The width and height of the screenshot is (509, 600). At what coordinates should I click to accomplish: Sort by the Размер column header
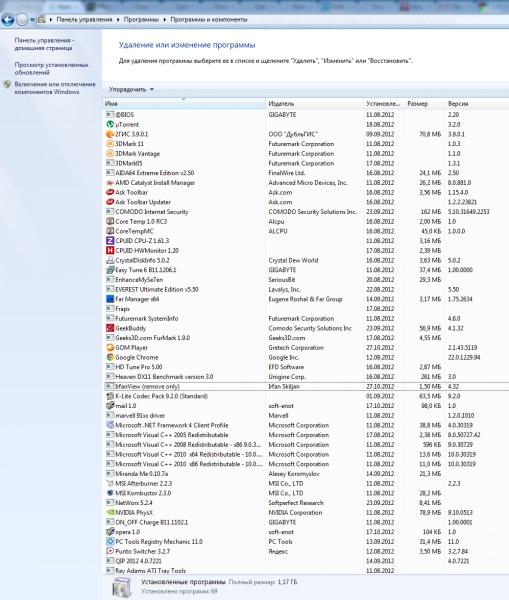(425, 104)
